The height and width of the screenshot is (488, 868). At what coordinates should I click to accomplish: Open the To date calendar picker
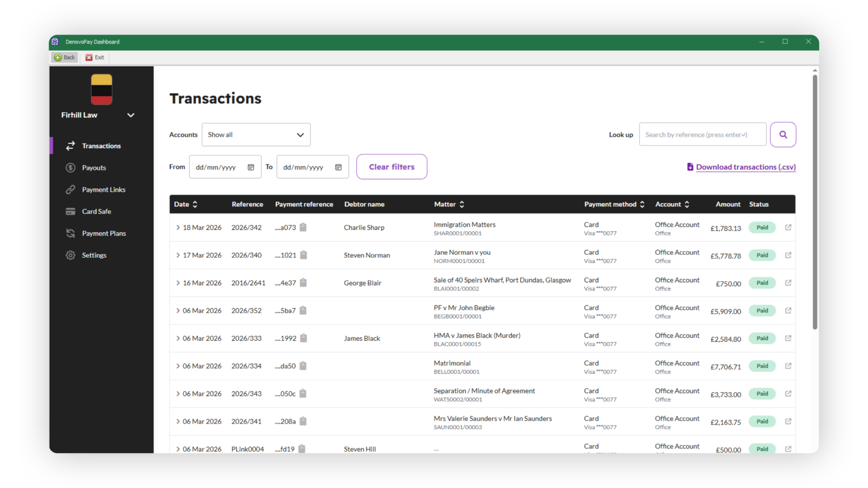pos(338,167)
